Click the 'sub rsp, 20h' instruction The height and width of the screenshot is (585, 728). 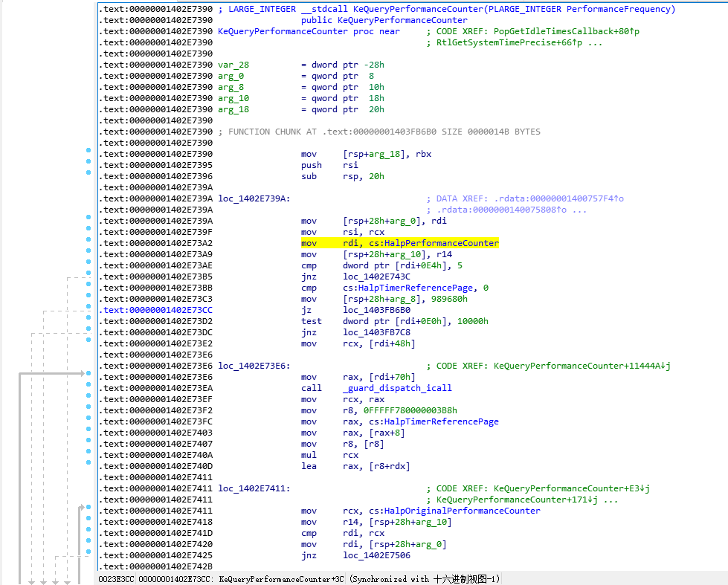[343, 176]
